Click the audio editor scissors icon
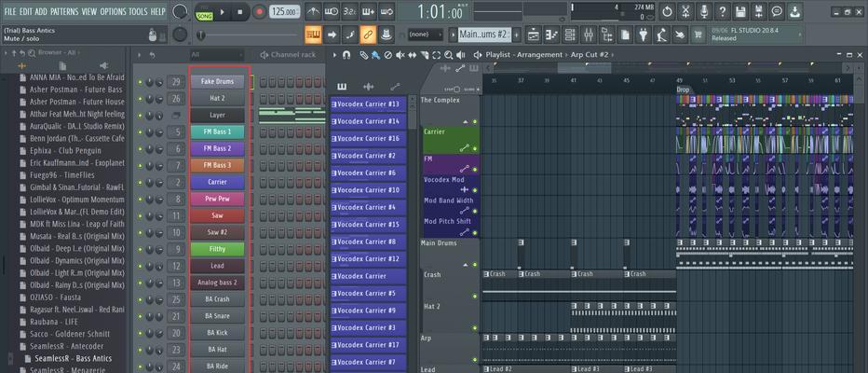 [x=685, y=11]
